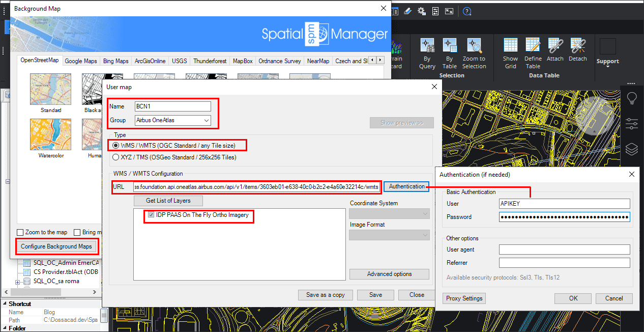Click the Name field containing BCN1
Image resolution: width=644 pixels, height=332 pixels.
[172, 106]
